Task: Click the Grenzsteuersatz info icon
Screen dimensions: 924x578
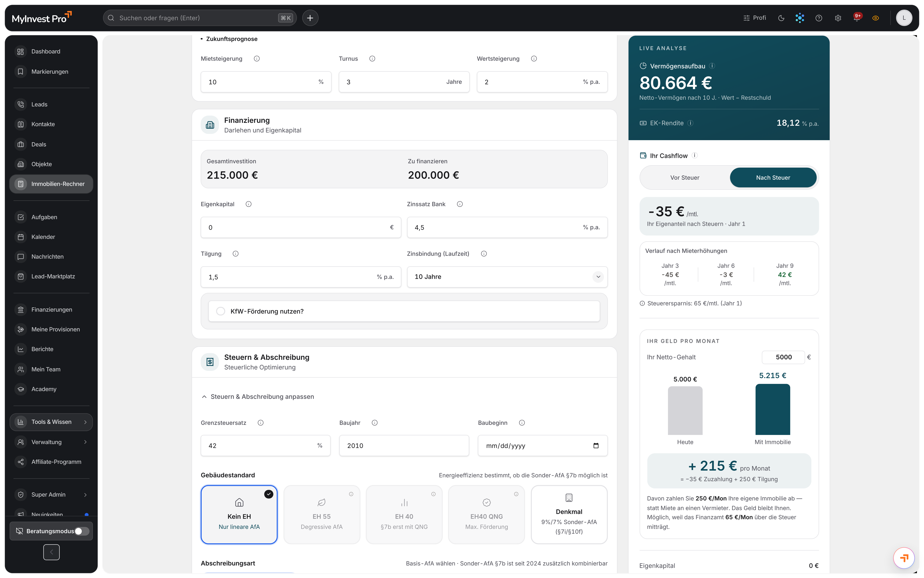Action: 260,423
